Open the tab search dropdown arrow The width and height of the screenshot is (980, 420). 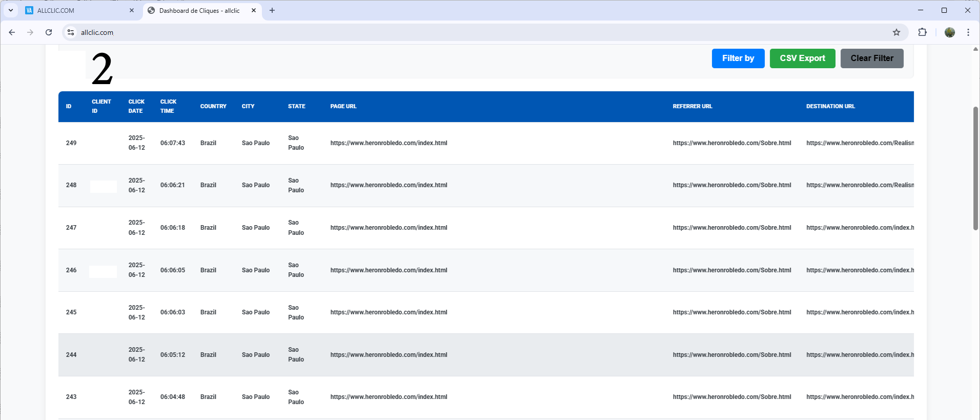pyautogui.click(x=11, y=10)
